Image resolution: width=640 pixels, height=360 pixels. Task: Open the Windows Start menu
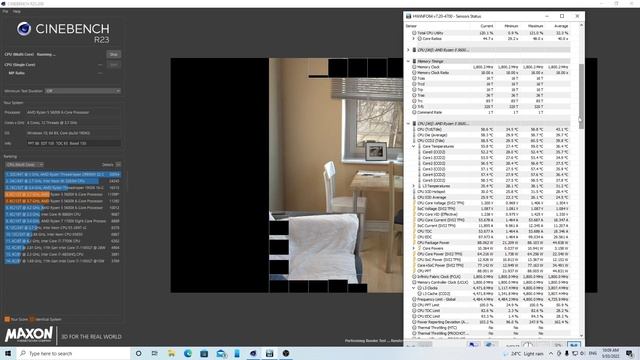point(8,353)
